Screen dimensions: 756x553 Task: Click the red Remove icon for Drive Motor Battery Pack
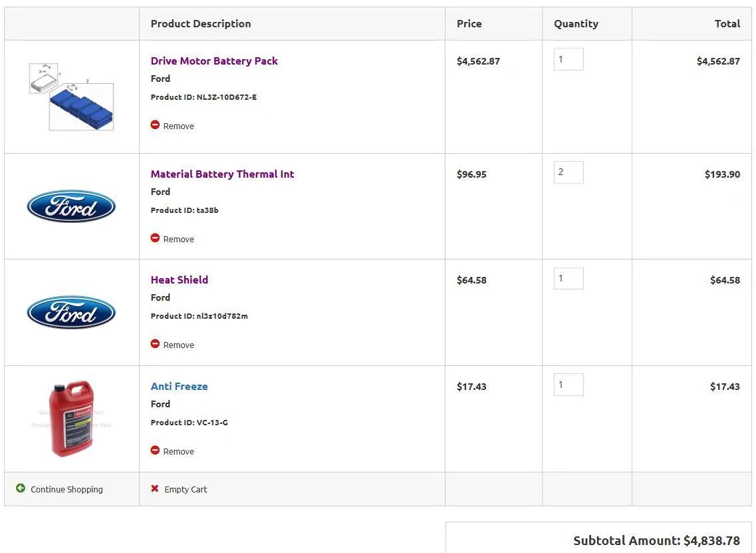tap(155, 125)
